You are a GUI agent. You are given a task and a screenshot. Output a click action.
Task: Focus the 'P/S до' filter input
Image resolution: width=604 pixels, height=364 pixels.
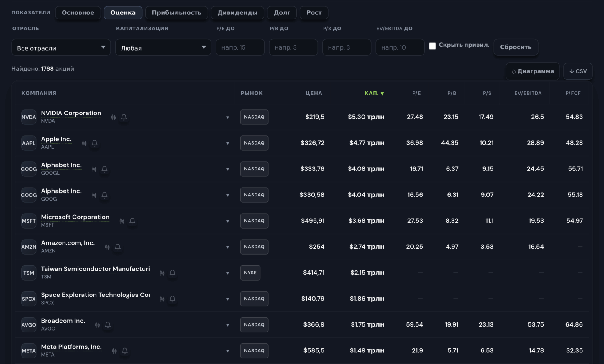pos(347,47)
